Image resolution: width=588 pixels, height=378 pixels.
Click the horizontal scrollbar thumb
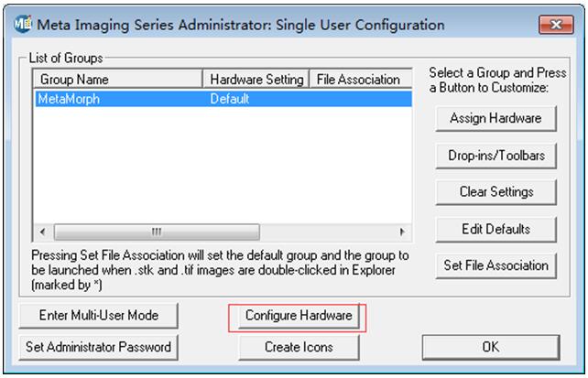click(x=156, y=231)
